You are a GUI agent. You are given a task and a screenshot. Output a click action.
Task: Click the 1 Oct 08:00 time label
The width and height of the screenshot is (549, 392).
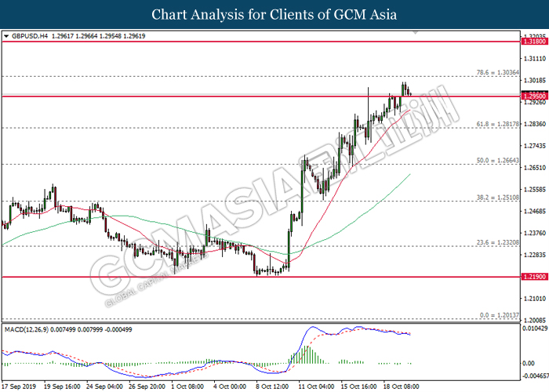click(187, 387)
